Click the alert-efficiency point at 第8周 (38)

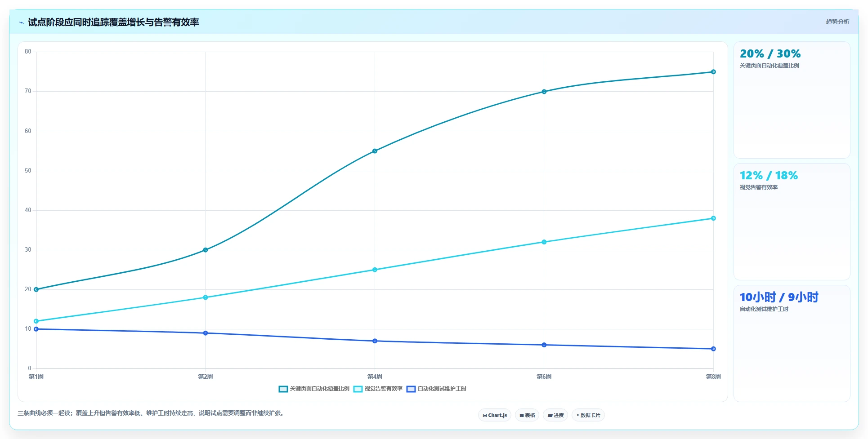(713, 218)
